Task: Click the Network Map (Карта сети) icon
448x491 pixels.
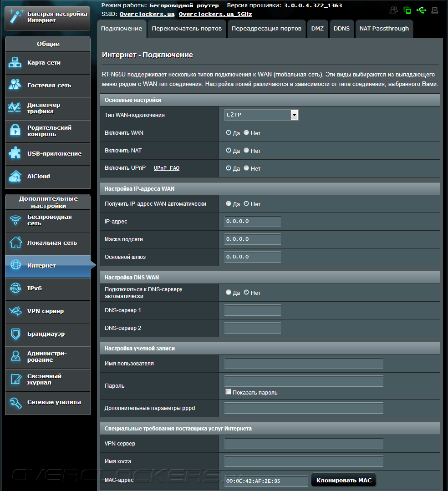Action: coord(15,63)
